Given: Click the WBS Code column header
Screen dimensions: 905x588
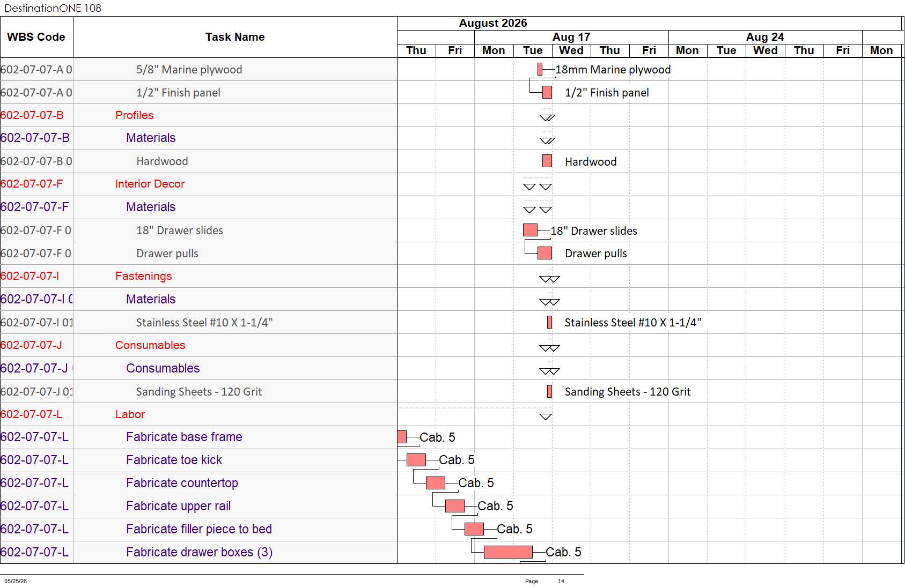Looking at the screenshot, I should click(36, 37).
